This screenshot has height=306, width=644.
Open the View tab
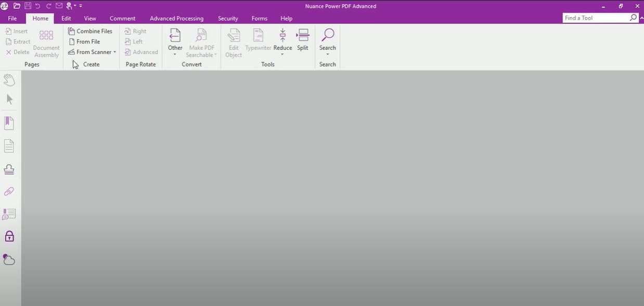(90, 18)
